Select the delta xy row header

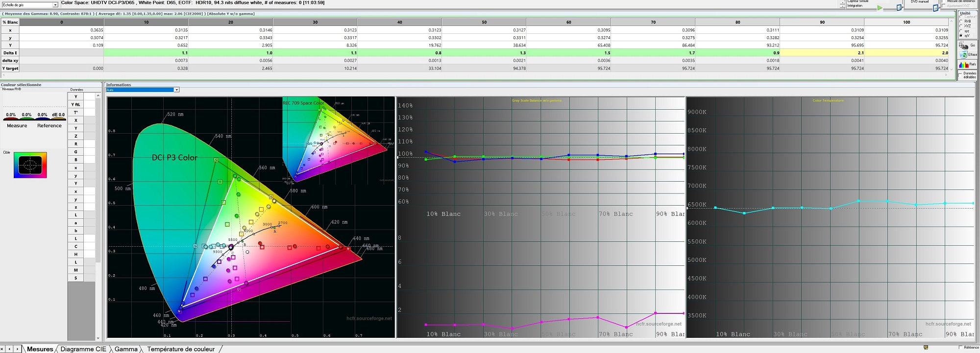pyautogui.click(x=10, y=61)
